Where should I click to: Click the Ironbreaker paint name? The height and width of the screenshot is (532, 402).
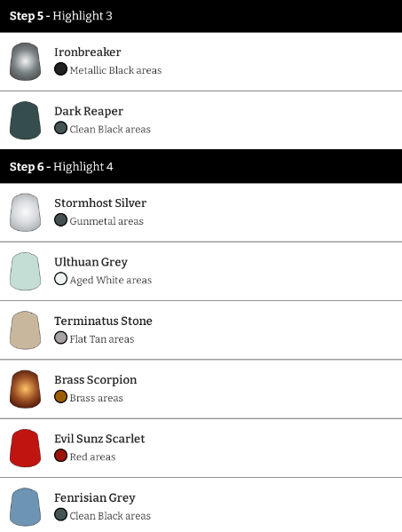pyautogui.click(x=88, y=52)
